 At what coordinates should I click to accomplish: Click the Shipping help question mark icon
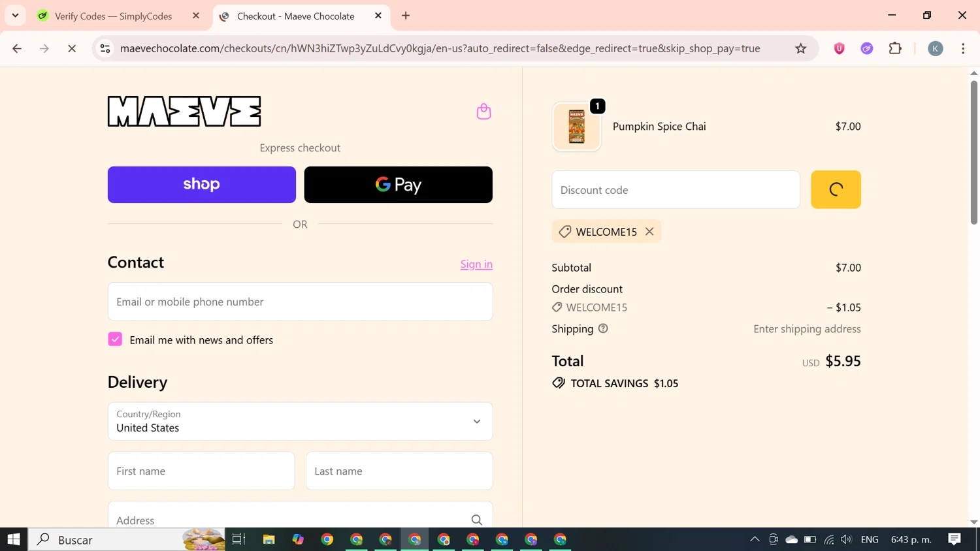tap(603, 328)
